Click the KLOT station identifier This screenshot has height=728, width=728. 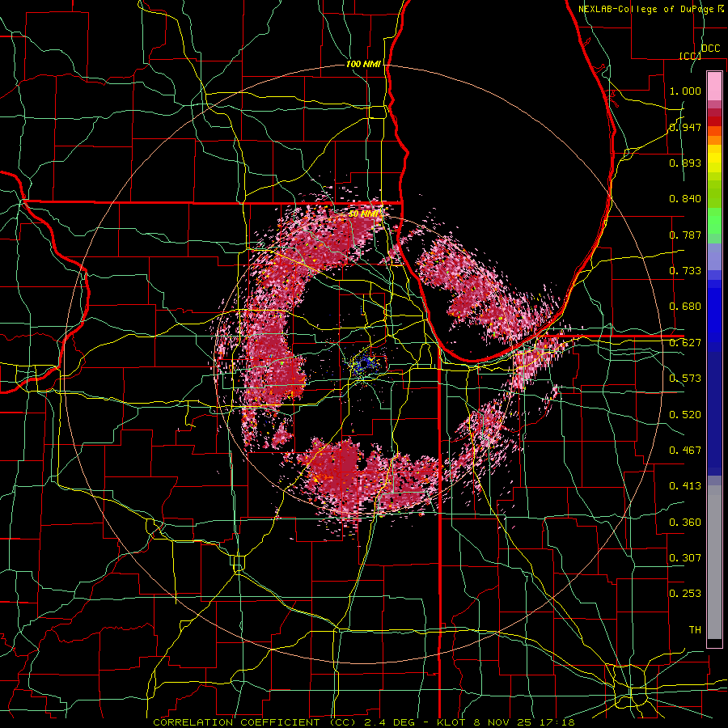tap(451, 722)
